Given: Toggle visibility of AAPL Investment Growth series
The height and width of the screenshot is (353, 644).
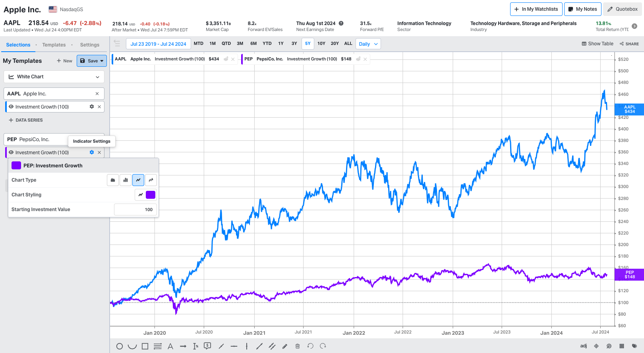Looking at the screenshot, I should pyautogui.click(x=11, y=107).
